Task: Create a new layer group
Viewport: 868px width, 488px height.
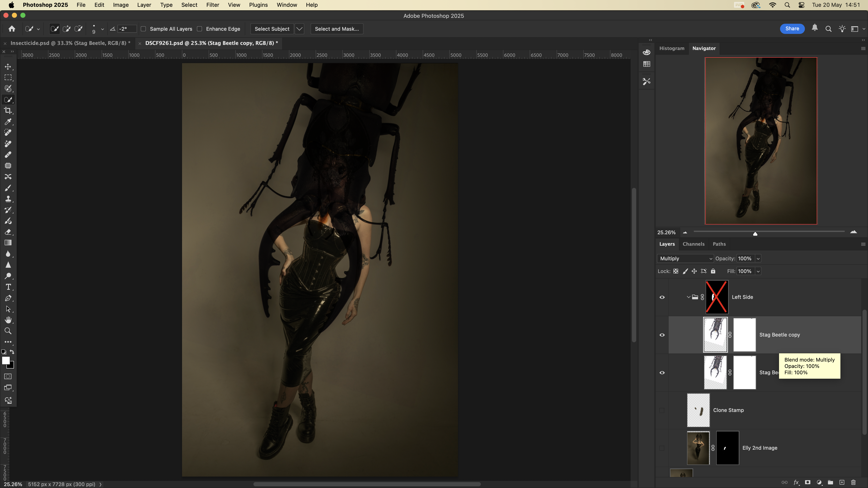Action: pyautogui.click(x=830, y=482)
